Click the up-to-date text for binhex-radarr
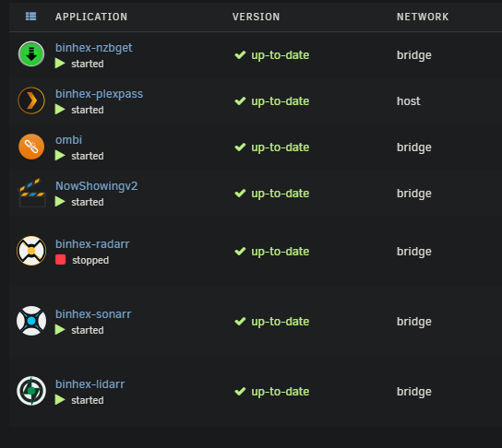The width and height of the screenshot is (502, 448). pyautogui.click(x=281, y=252)
